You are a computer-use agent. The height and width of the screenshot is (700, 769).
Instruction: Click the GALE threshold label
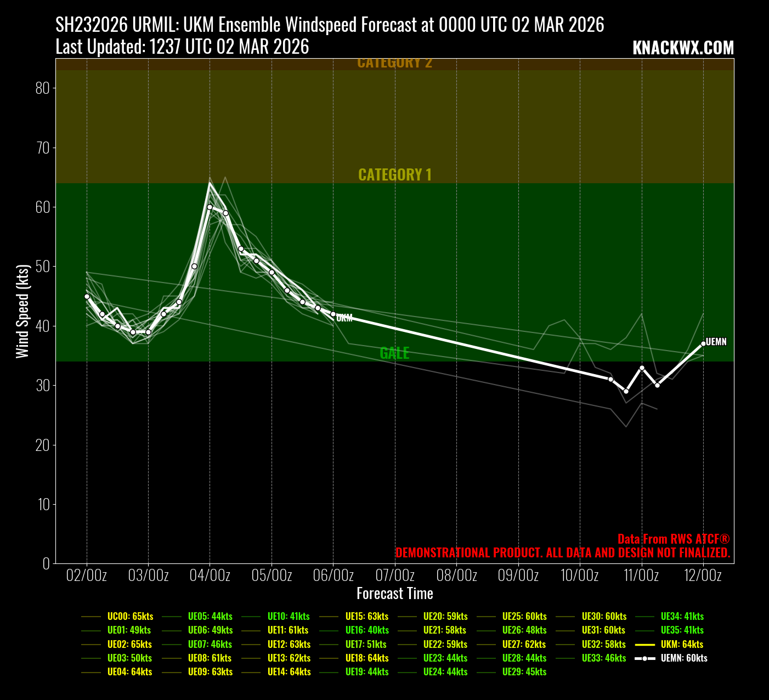[394, 353]
